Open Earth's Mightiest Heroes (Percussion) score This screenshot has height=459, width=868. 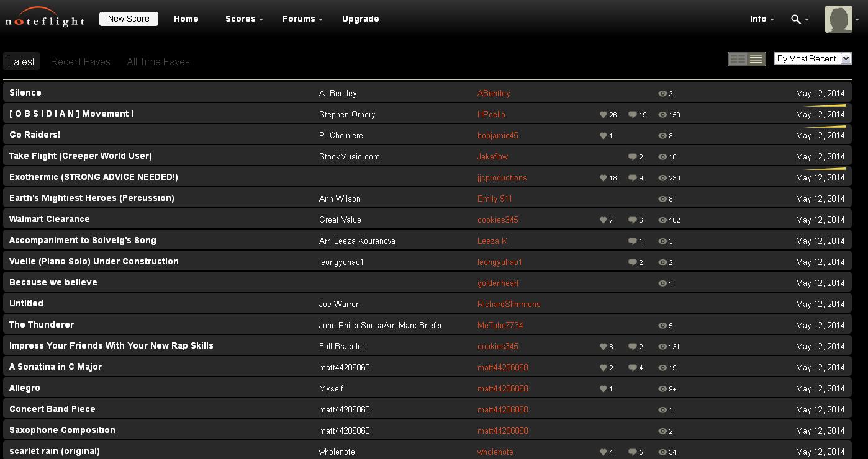tap(92, 198)
